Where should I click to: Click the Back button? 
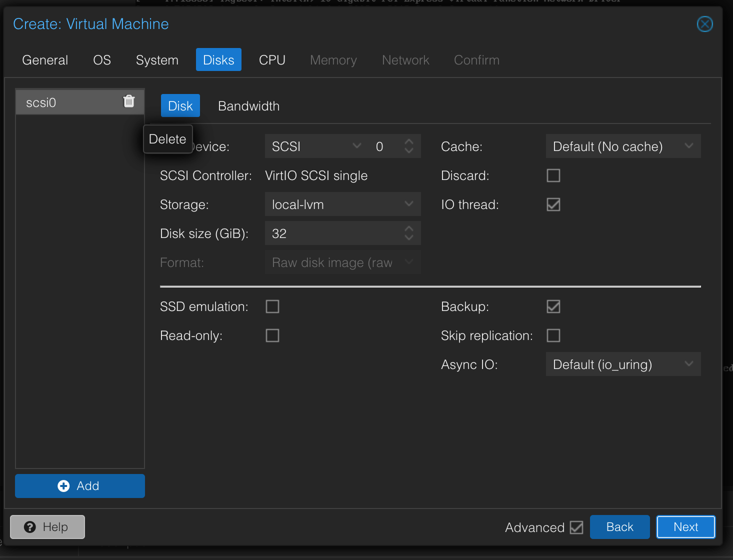pyautogui.click(x=620, y=527)
